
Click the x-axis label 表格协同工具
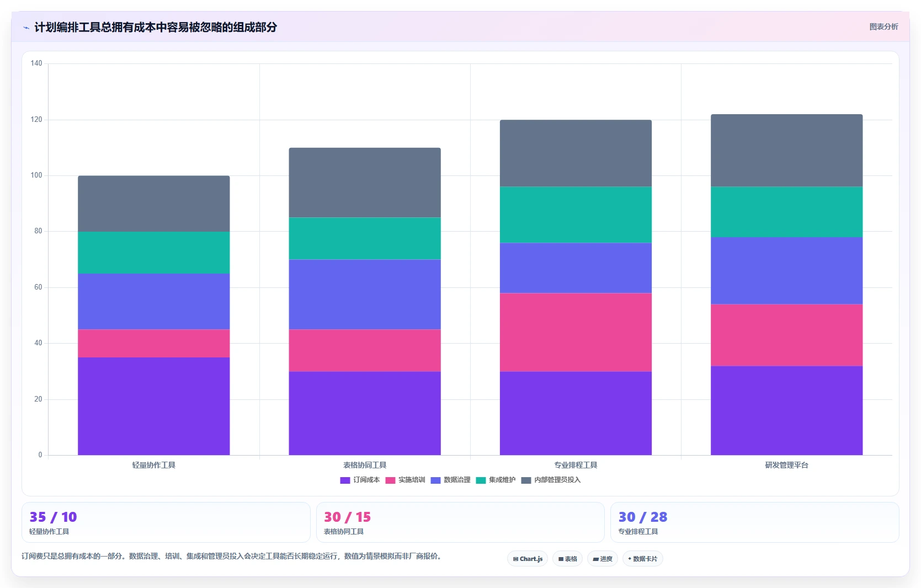[365, 465]
